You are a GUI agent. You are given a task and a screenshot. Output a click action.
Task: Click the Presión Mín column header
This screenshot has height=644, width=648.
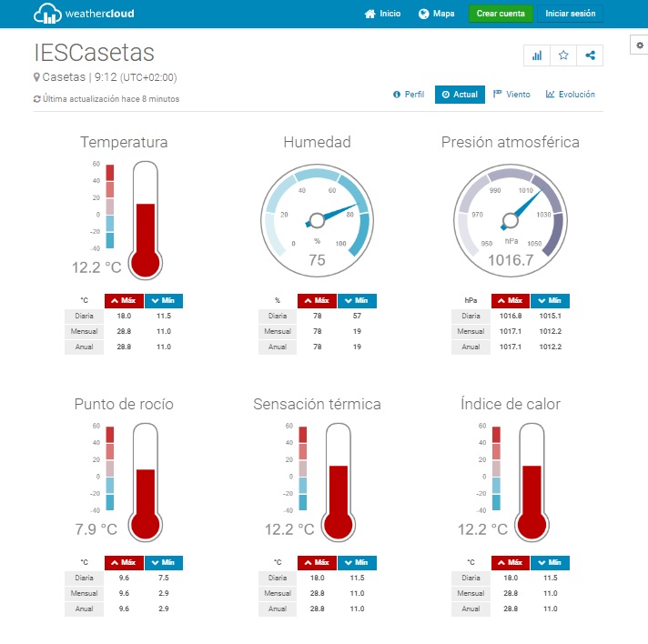[550, 300]
